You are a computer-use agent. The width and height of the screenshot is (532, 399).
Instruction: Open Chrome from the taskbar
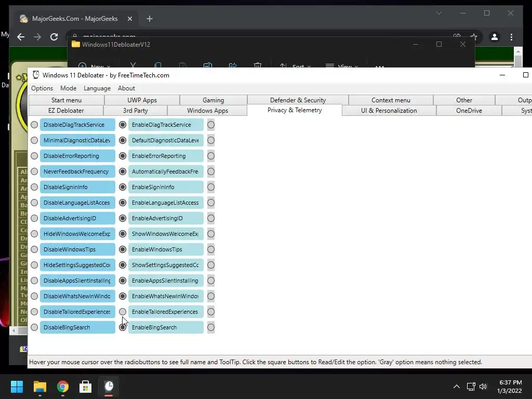tap(63, 387)
